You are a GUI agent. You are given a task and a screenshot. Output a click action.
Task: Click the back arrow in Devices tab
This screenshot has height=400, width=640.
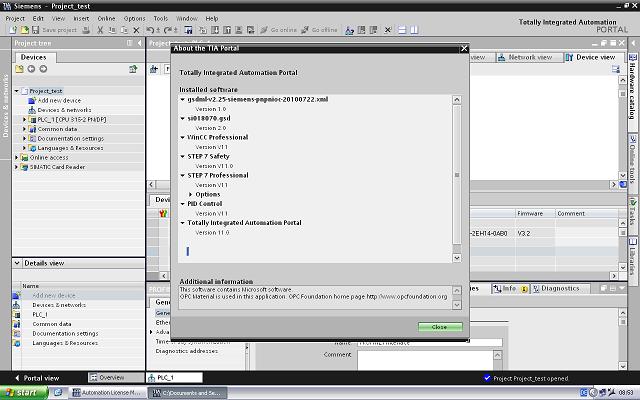(x=31, y=69)
